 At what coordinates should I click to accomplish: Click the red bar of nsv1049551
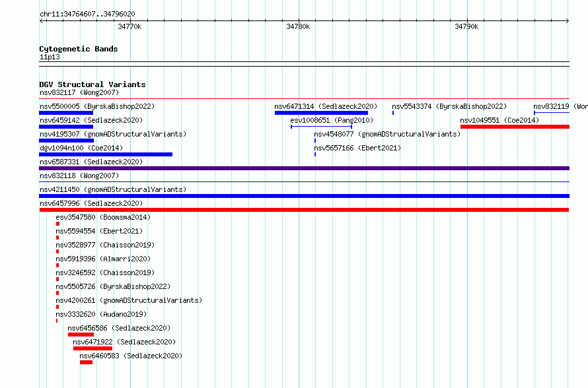click(x=515, y=127)
